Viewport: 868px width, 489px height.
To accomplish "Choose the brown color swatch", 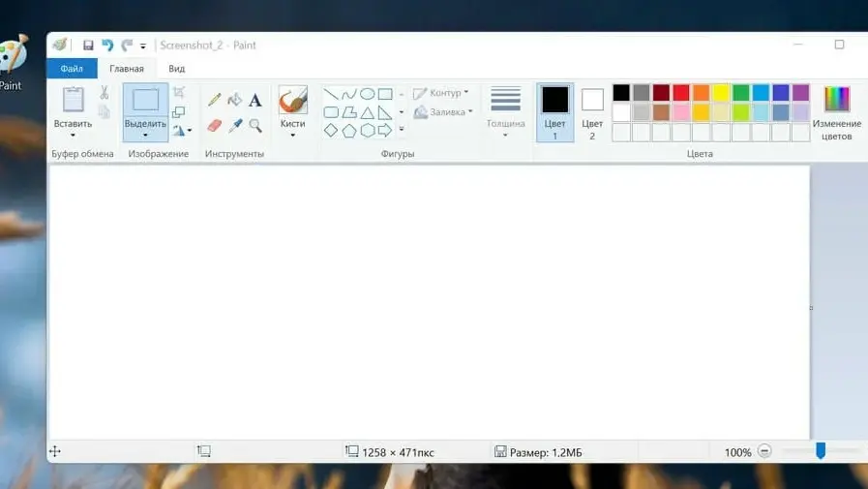I will [x=661, y=112].
